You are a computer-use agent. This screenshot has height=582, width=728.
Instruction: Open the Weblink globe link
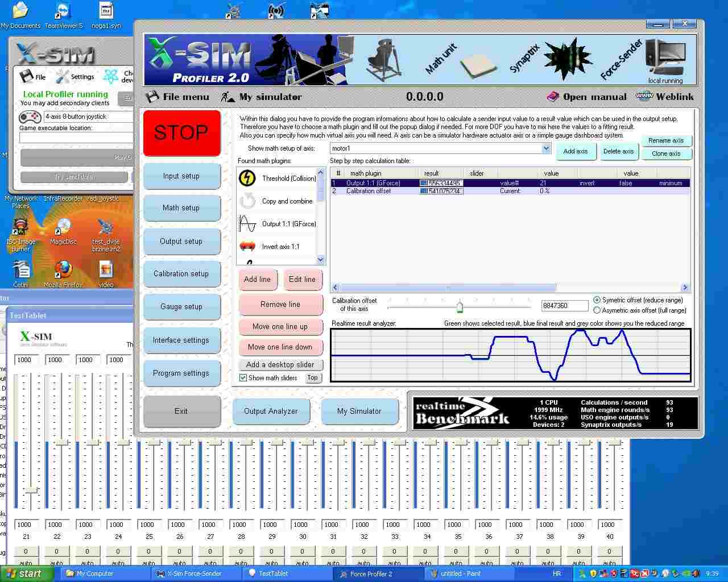point(664,97)
